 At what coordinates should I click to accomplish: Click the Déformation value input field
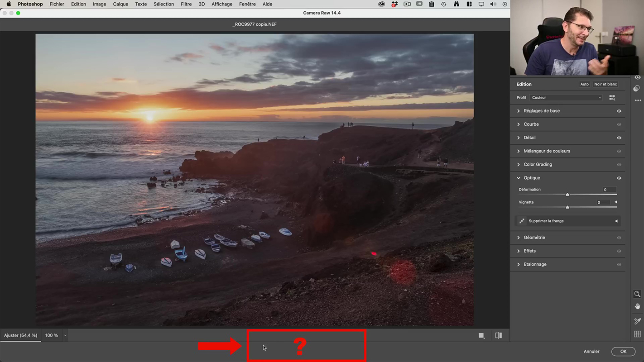click(609, 190)
